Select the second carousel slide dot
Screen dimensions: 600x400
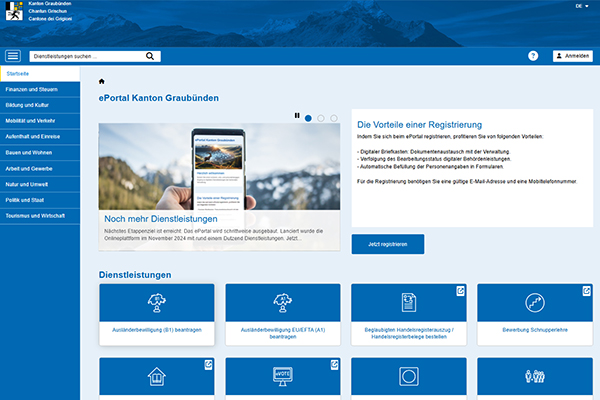coord(321,118)
